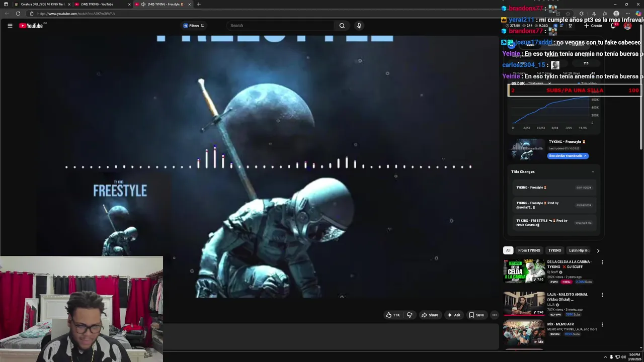Open the DE LA CELDA A LA CABINA thumbnail
Image resolution: width=644 pixels, height=362 pixels.
click(x=524, y=271)
